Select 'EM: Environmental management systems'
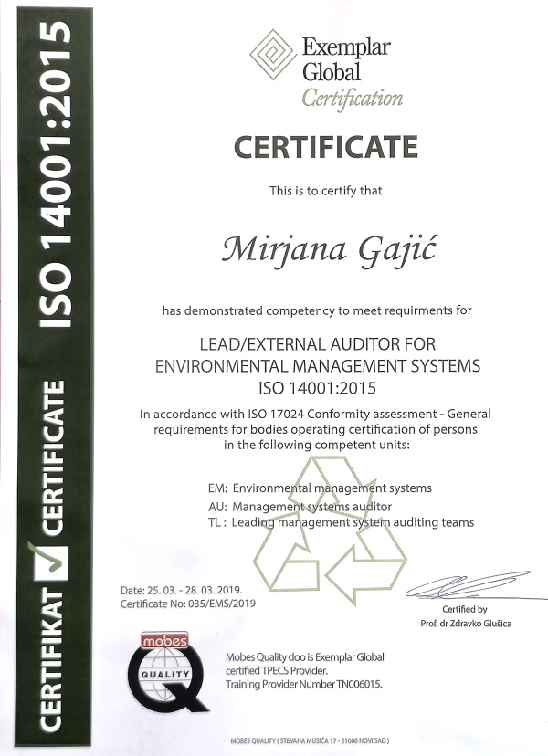The image size is (548, 756). (x=320, y=488)
